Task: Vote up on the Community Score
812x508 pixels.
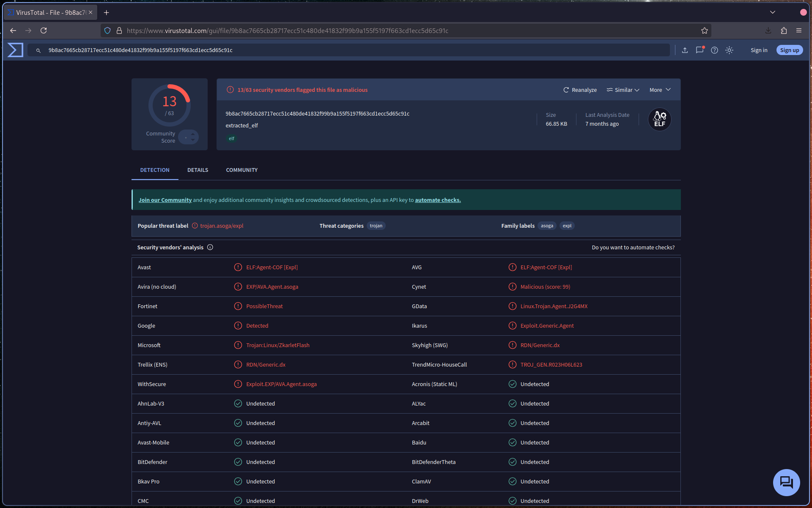Action: [193, 134]
